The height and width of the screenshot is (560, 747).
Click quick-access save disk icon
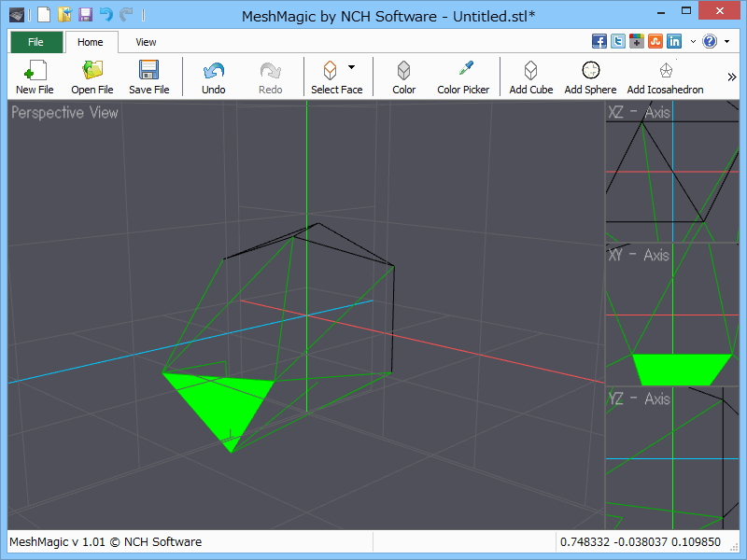click(85, 15)
